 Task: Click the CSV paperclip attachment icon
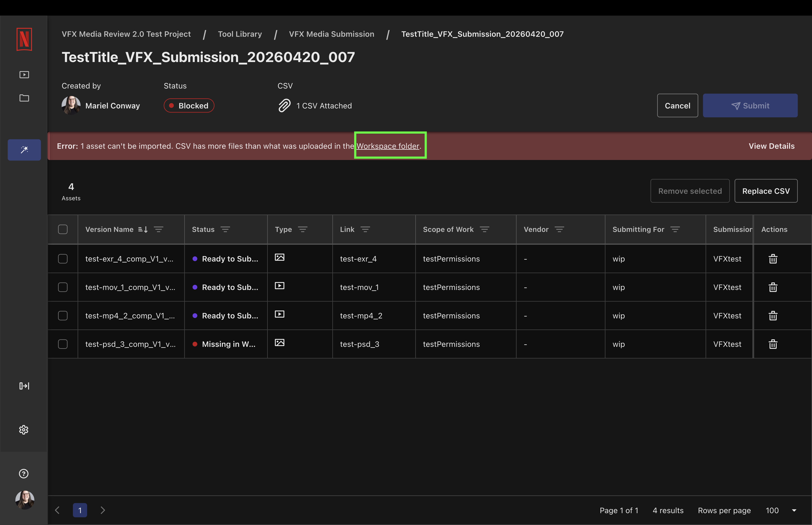[x=285, y=106]
